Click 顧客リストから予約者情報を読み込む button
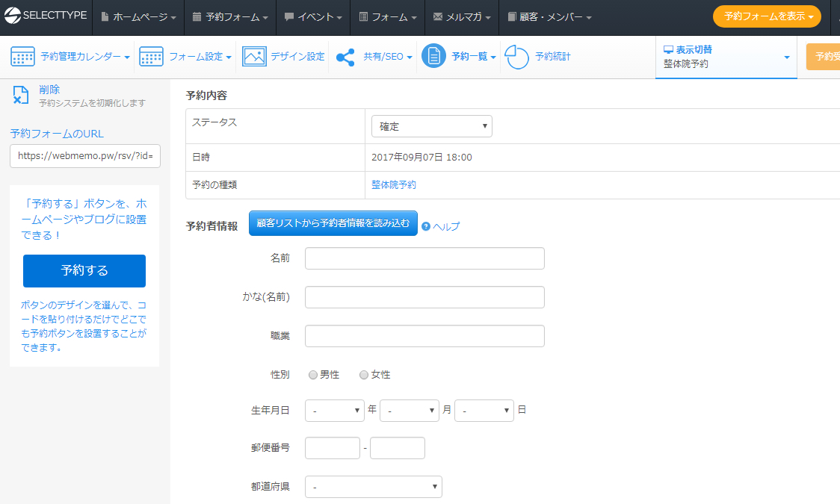The image size is (840, 504). click(333, 223)
